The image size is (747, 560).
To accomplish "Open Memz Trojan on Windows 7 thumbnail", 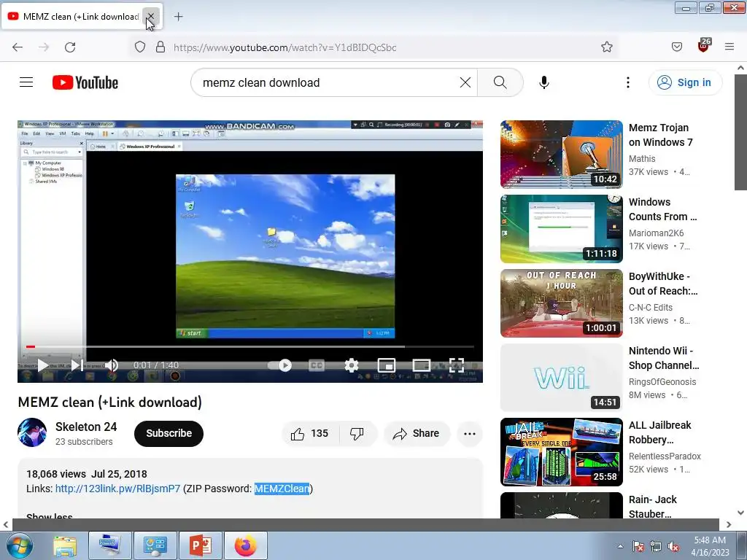I will tap(561, 155).
